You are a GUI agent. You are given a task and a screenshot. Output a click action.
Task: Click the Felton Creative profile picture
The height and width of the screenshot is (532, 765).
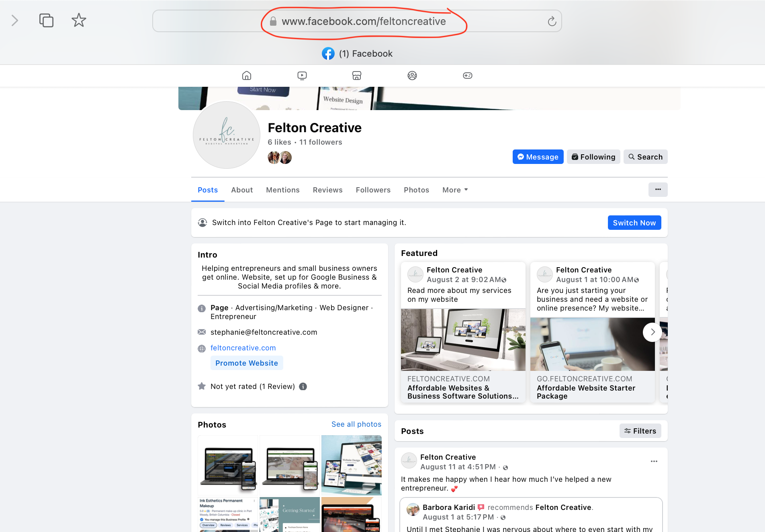[x=227, y=135]
